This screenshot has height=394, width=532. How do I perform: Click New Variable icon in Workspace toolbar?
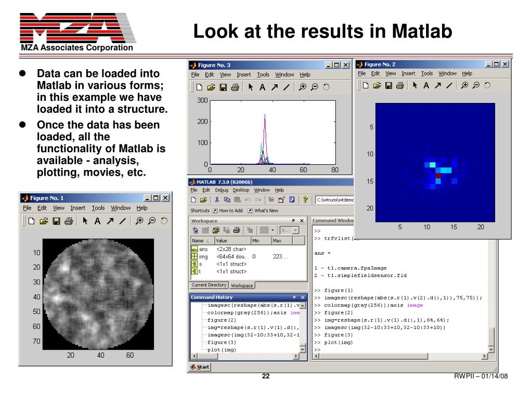196,230
